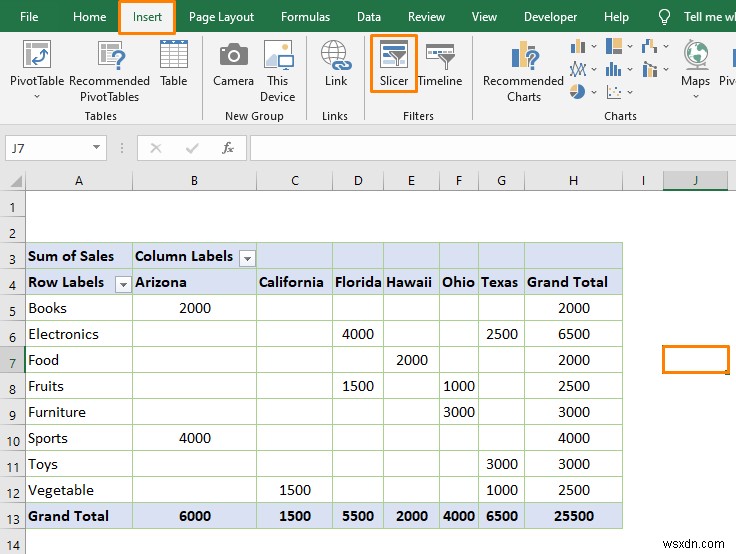
Task: Insert a Table from the ribbon
Action: (x=174, y=64)
